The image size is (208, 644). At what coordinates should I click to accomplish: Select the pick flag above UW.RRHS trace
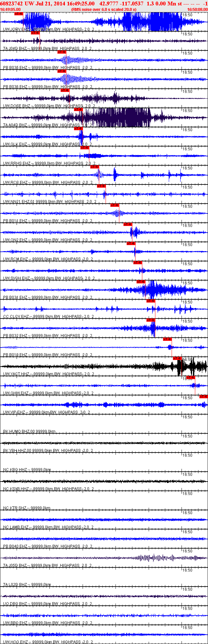pyautogui.click(x=85, y=148)
